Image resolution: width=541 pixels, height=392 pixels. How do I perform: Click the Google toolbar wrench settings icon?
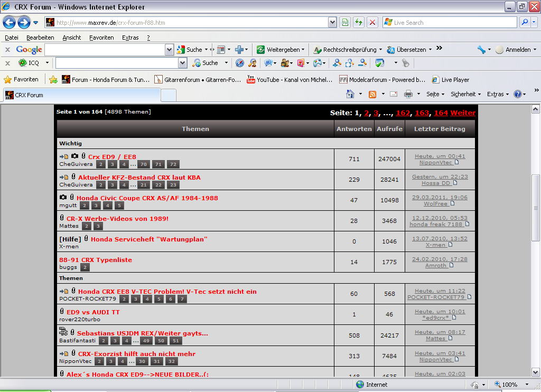point(481,50)
